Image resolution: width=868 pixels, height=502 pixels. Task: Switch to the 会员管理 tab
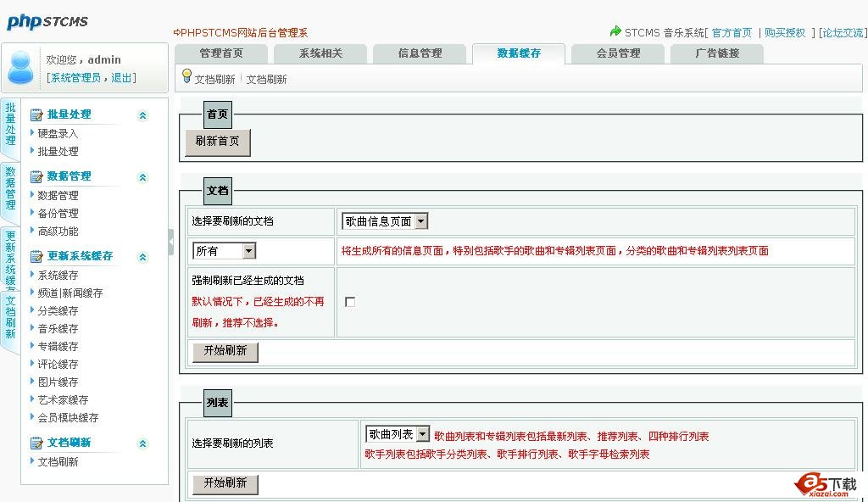(618, 53)
